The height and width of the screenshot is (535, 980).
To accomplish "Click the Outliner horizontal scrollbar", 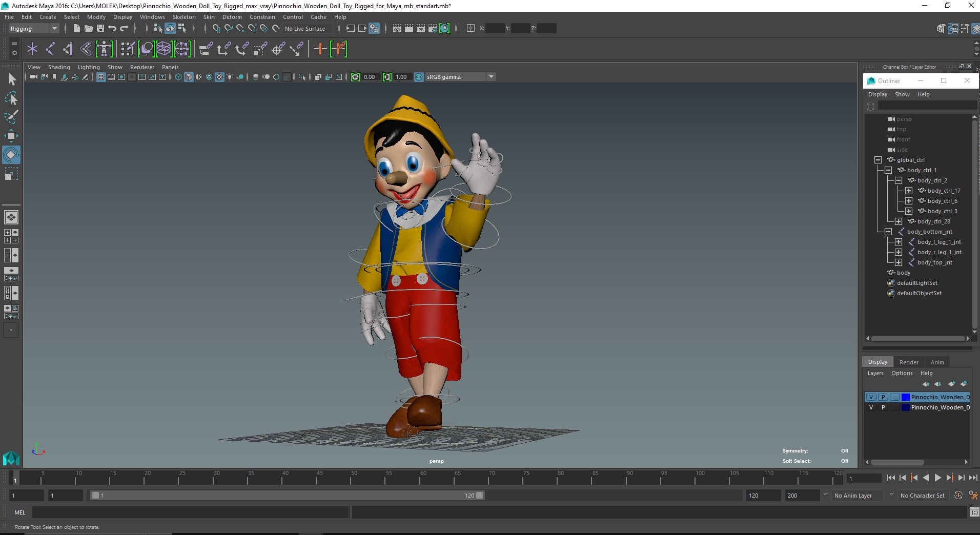I will [917, 339].
